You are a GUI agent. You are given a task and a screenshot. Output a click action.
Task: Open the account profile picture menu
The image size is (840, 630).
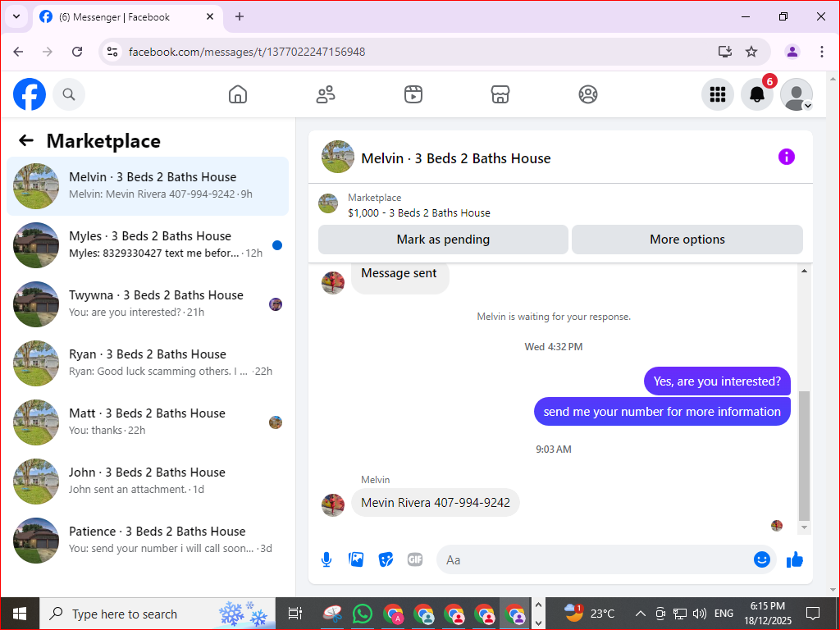(x=796, y=94)
